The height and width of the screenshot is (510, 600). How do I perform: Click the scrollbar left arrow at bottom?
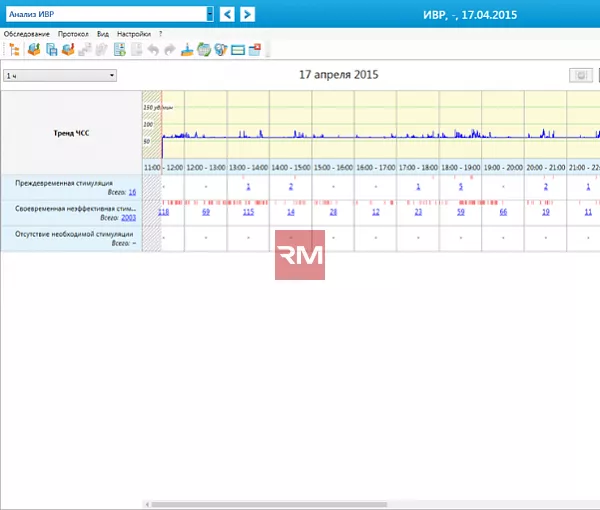[x=147, y=505]
